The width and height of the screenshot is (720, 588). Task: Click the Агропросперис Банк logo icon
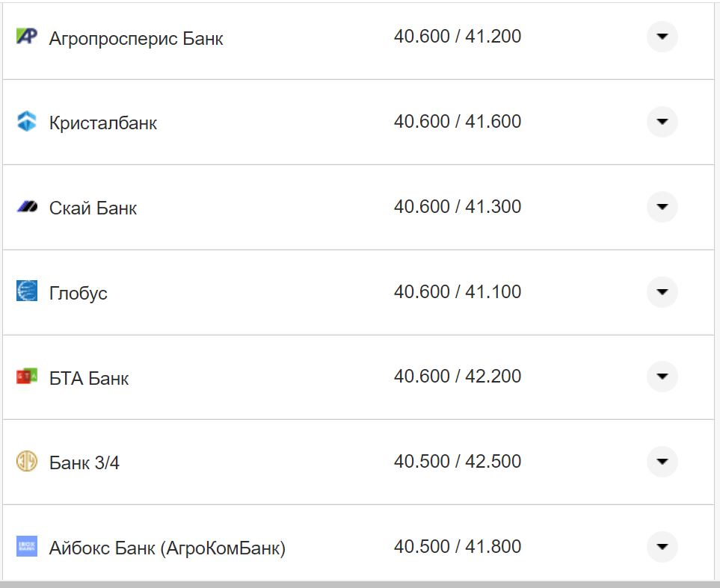tap(26, 37)
